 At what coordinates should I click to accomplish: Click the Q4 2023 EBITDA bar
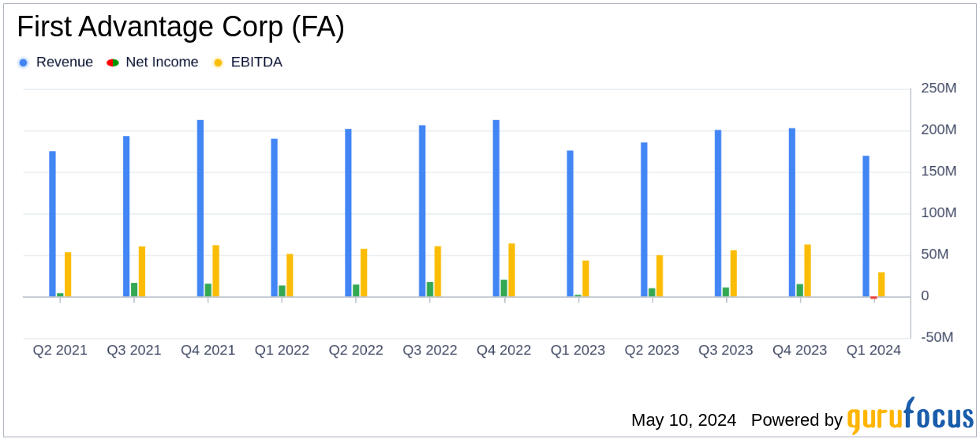[x=807, y=270]
